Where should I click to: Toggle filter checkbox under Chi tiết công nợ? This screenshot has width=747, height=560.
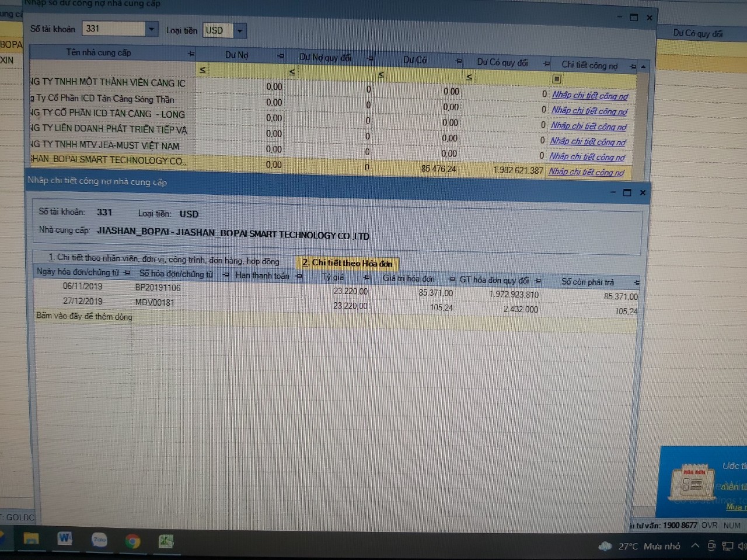(556, 79)
